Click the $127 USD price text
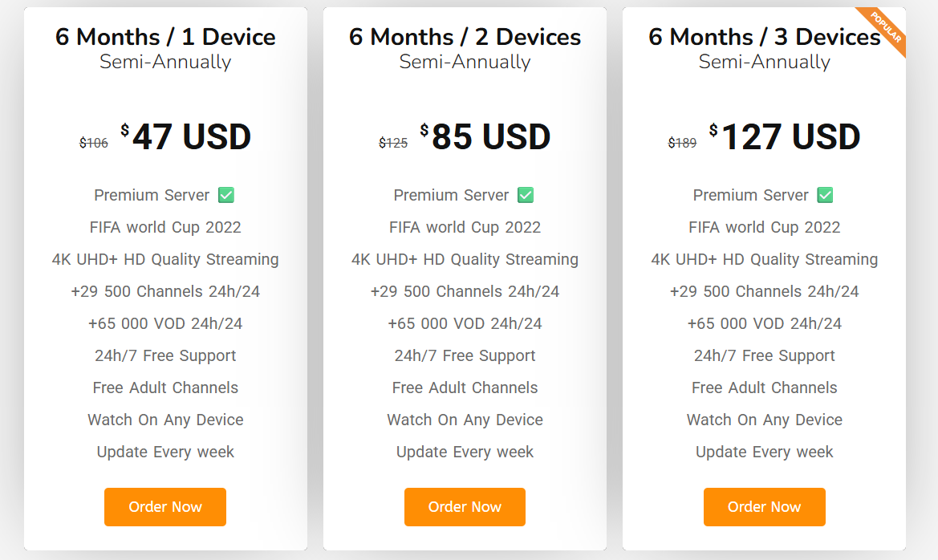 click(788, 136)
